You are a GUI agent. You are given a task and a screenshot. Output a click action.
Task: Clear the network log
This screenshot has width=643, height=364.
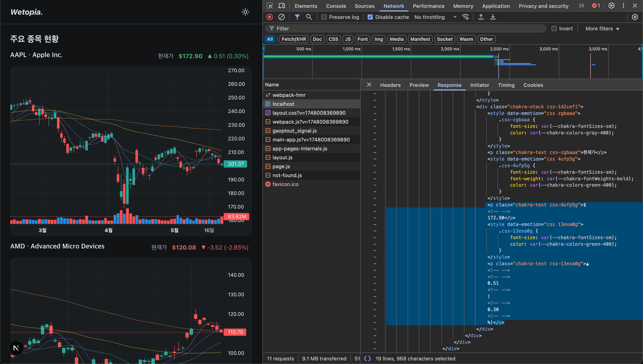[282, 17]
